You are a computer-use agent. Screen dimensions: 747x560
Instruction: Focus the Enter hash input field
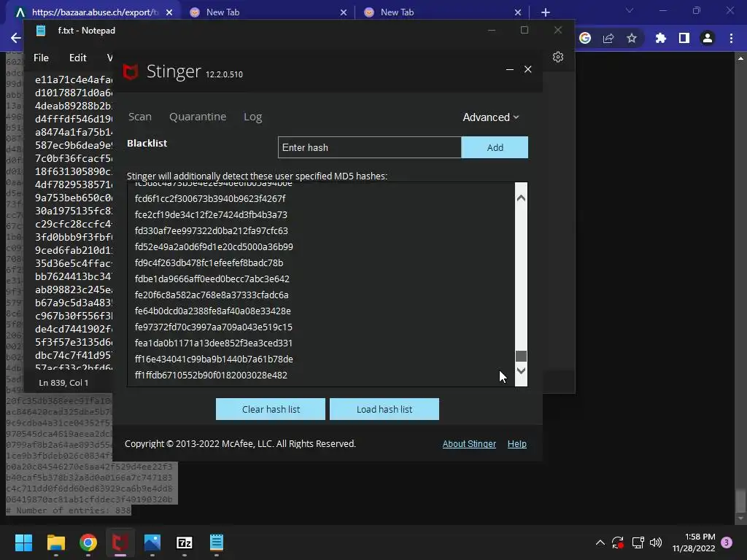click(x=370, y=147)
